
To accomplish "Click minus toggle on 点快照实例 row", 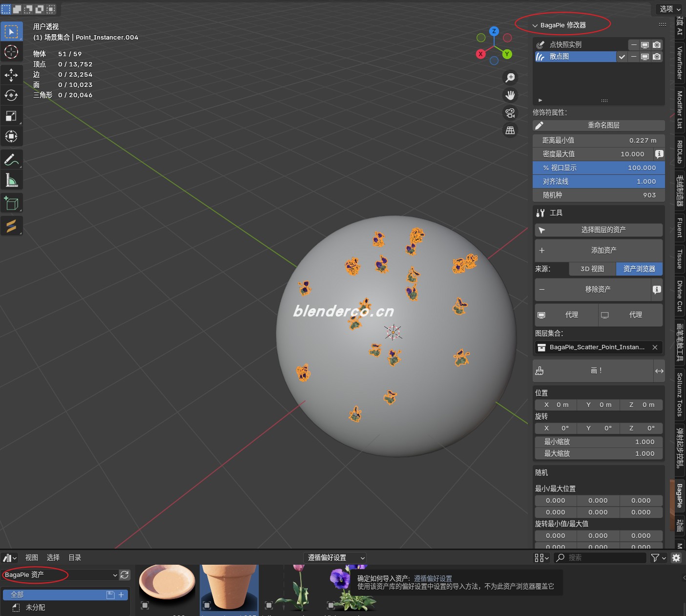I will [634, 44].
